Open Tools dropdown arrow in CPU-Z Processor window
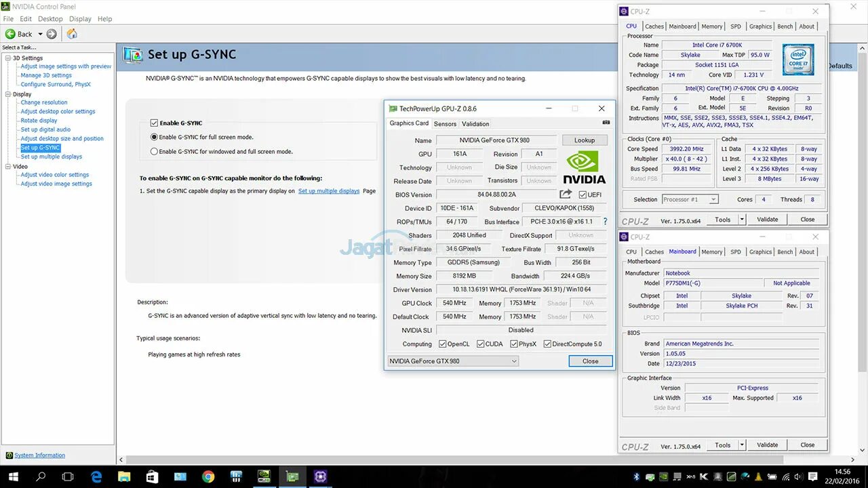Screen dimensions: 868x488 click(x=742, y=220)
